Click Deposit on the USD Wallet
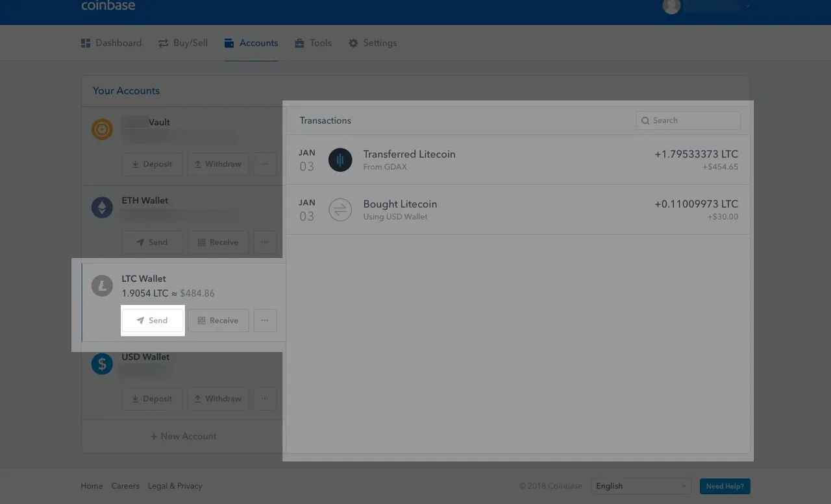Screen dimensions: 831x504 pos(153,398)
